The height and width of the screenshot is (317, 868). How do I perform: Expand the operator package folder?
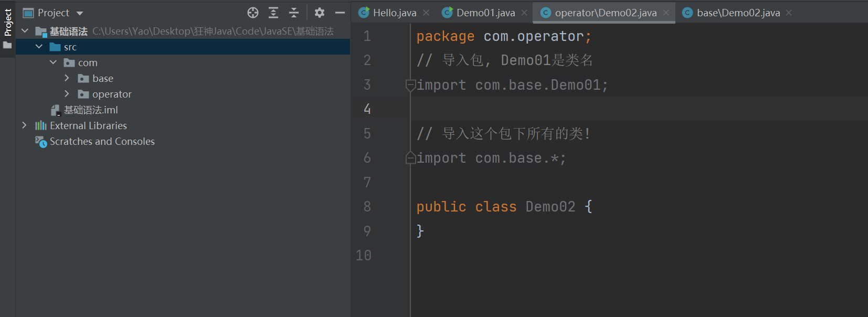click(67, 94)
